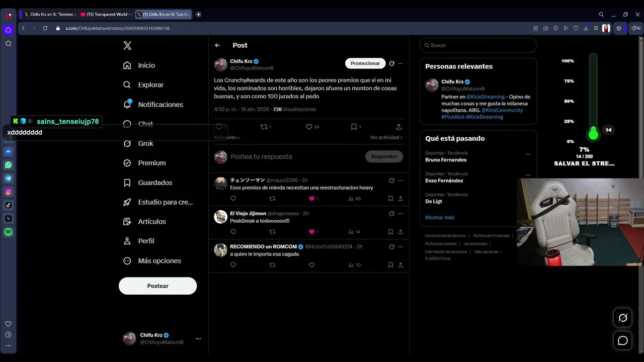Expand the Relevante sort dropdown

click(227, 137)
